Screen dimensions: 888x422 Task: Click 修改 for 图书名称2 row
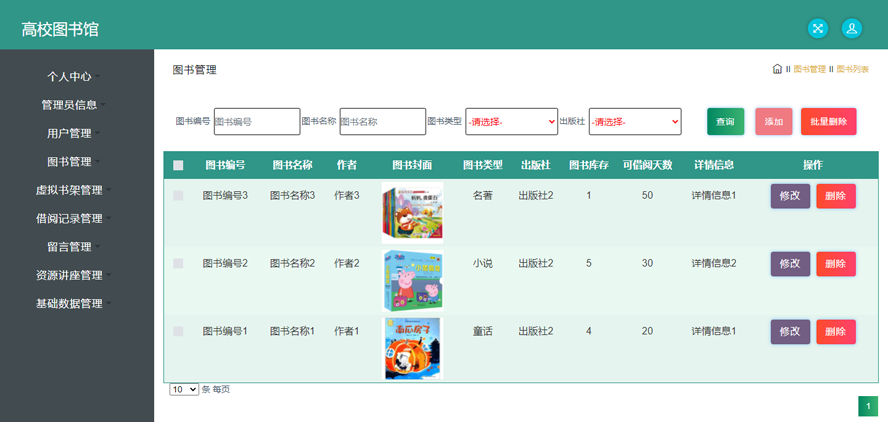click(790, 264)
